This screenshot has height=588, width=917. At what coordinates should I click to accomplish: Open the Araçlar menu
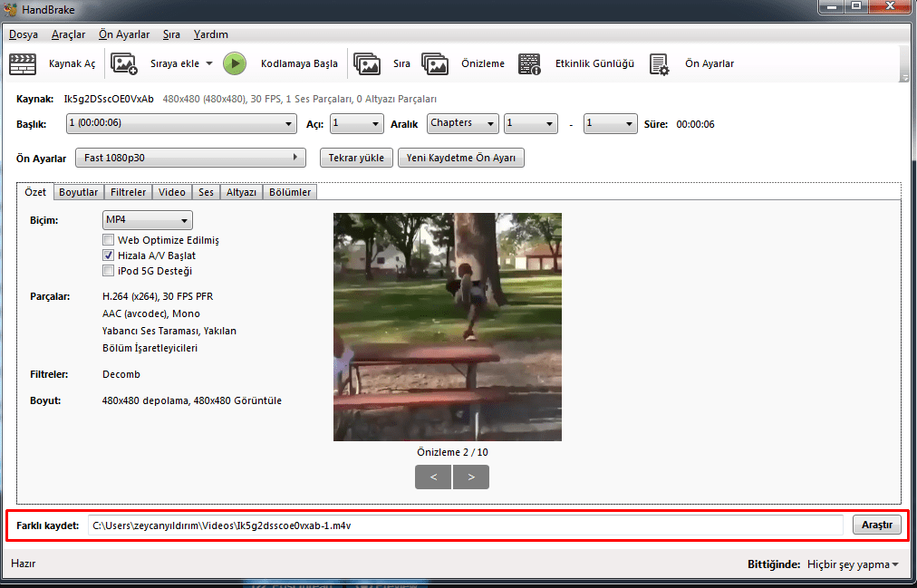(69, 34)
